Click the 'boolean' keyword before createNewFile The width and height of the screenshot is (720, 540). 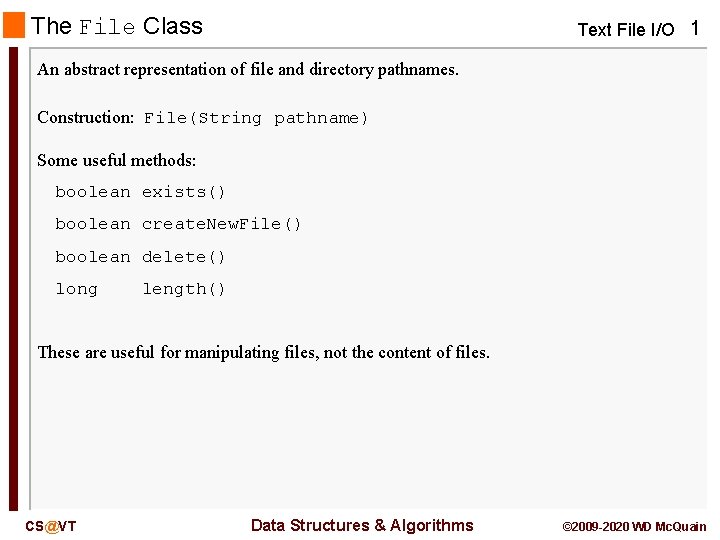(x=93, y=224)
